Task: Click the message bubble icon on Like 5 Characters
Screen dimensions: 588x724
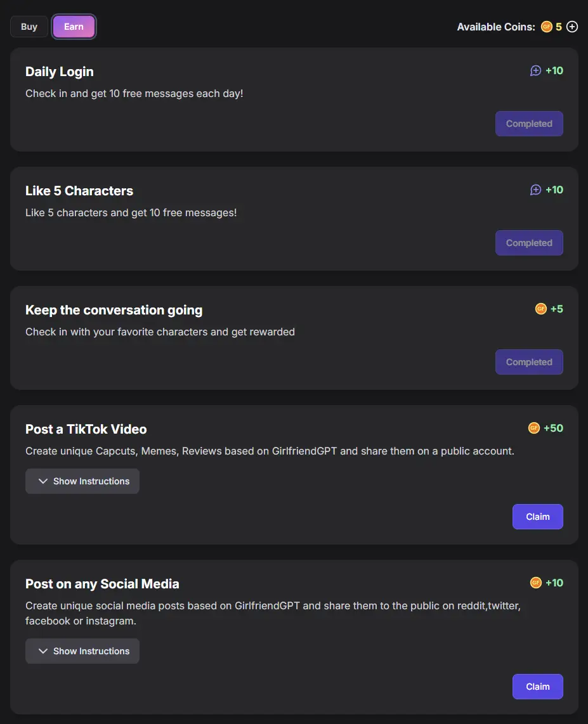Action: click(535, 190)
